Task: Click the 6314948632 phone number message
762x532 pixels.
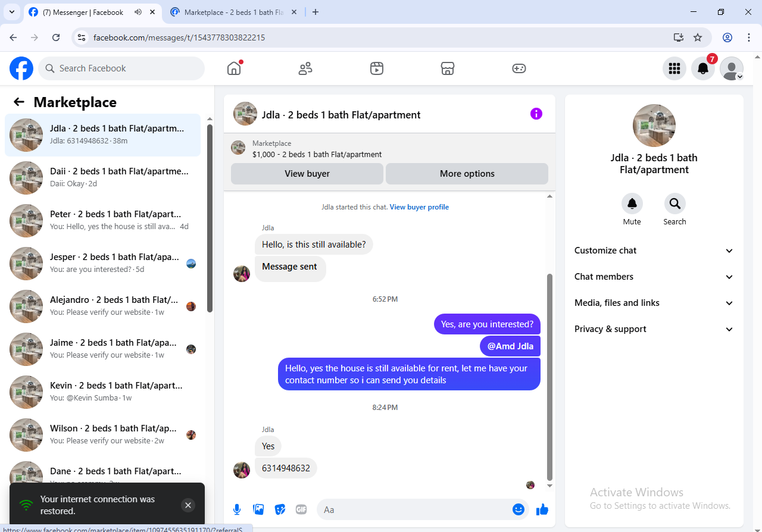Action: (x=286, y=468)
